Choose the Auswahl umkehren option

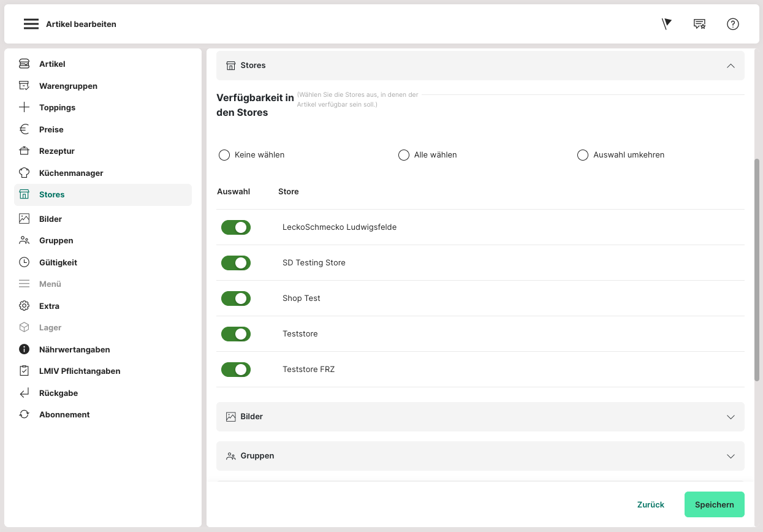pos(583,155)
